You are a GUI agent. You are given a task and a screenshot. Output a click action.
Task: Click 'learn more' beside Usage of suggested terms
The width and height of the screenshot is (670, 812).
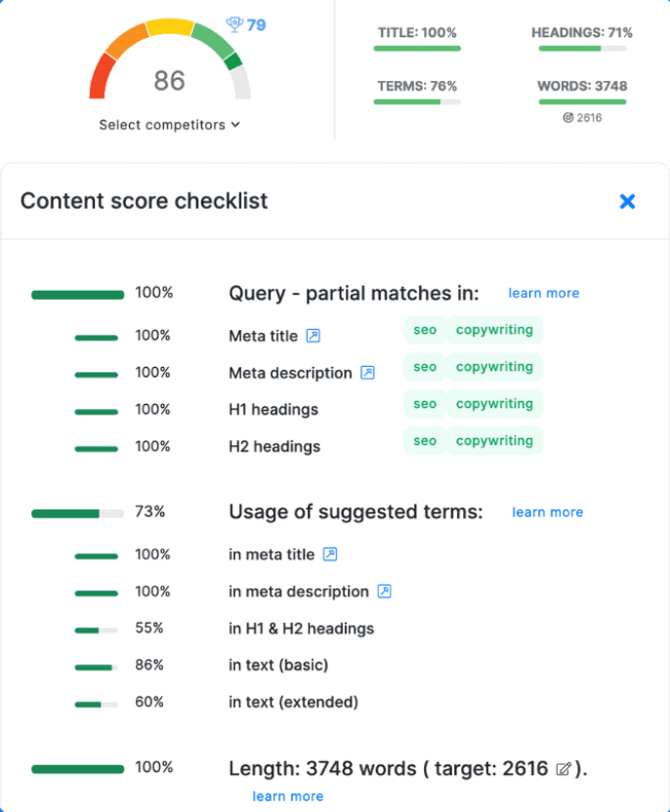548,512
